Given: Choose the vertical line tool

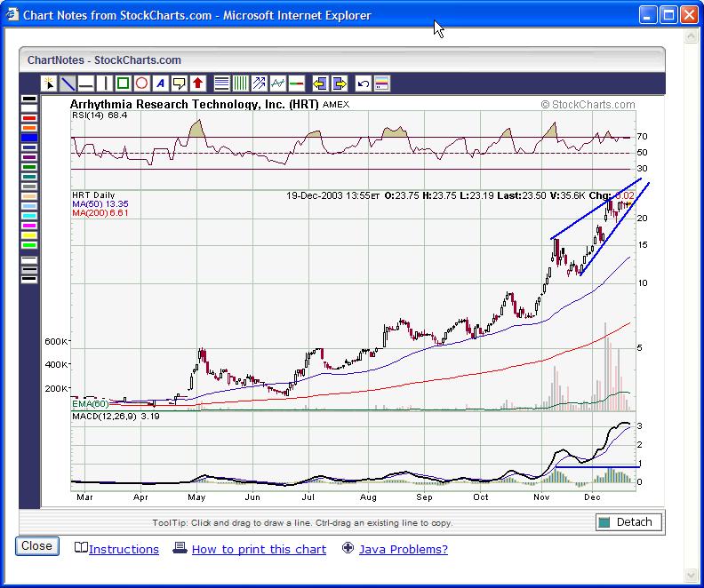Looking at the screenshot, I should tap(105, 83).
